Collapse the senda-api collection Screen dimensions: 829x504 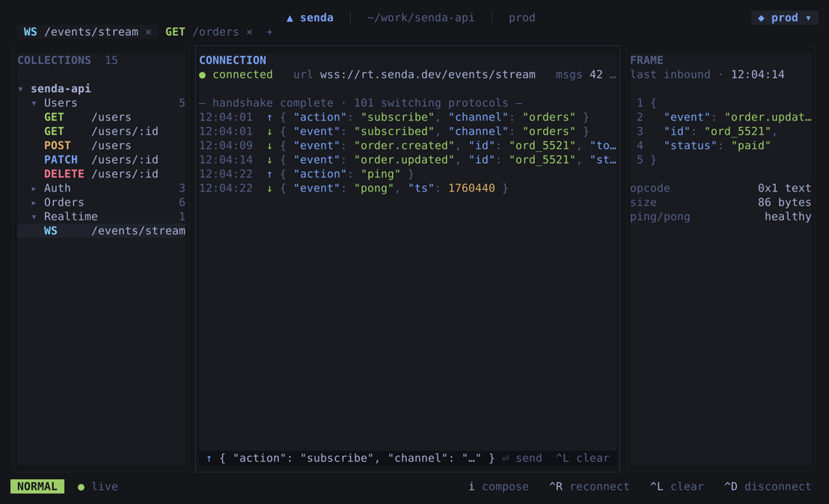[x=21, y=89]
